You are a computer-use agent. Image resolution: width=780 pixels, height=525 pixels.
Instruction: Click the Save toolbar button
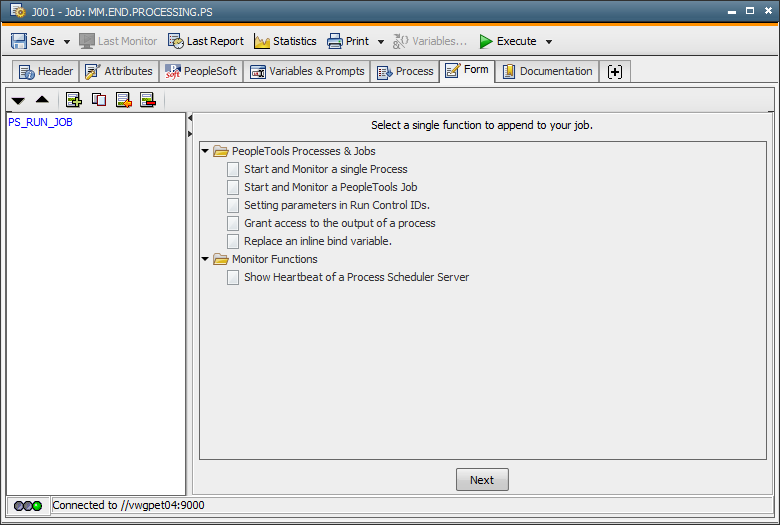tap(33, 41)
